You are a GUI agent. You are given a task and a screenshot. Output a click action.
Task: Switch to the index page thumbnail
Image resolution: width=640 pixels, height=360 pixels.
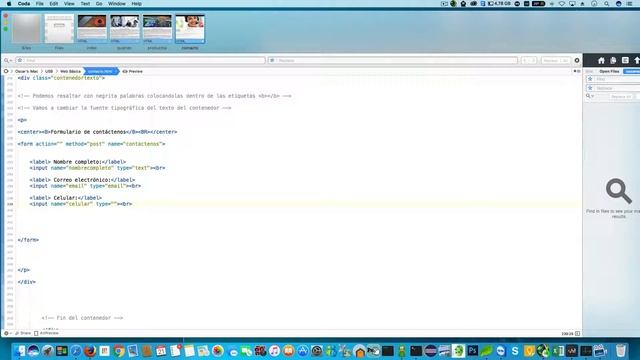[x=92, y=29]
